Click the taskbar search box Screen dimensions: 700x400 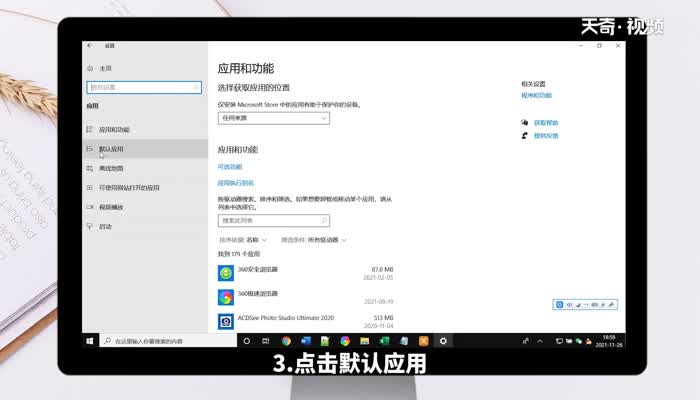(168, 341)
